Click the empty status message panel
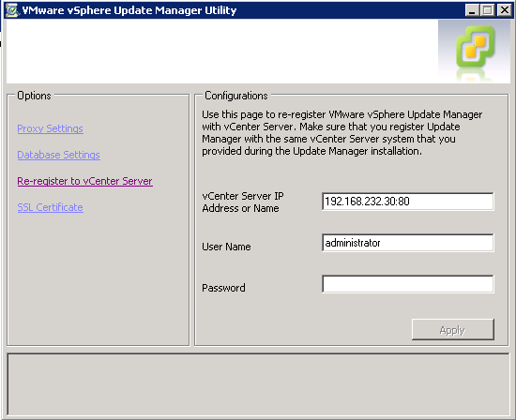Viewport: 516px width, 420px height. [258, 384]
